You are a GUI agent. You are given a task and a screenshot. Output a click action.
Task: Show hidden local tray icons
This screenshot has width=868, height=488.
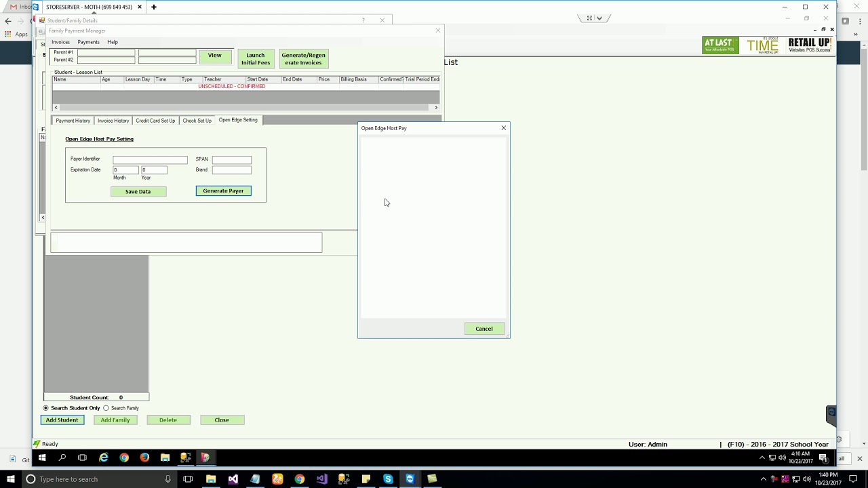[x=763, y=479]
